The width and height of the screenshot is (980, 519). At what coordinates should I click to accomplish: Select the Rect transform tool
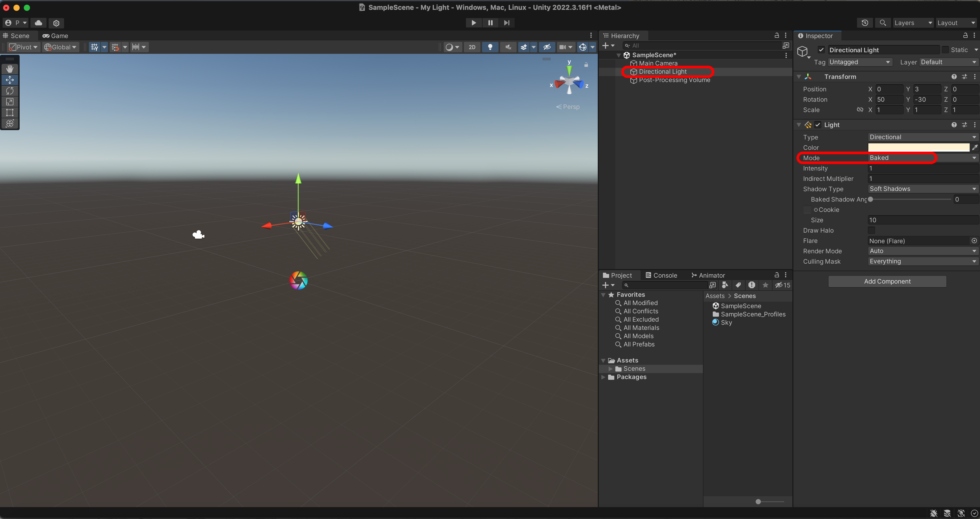click(x=10, y=113)
